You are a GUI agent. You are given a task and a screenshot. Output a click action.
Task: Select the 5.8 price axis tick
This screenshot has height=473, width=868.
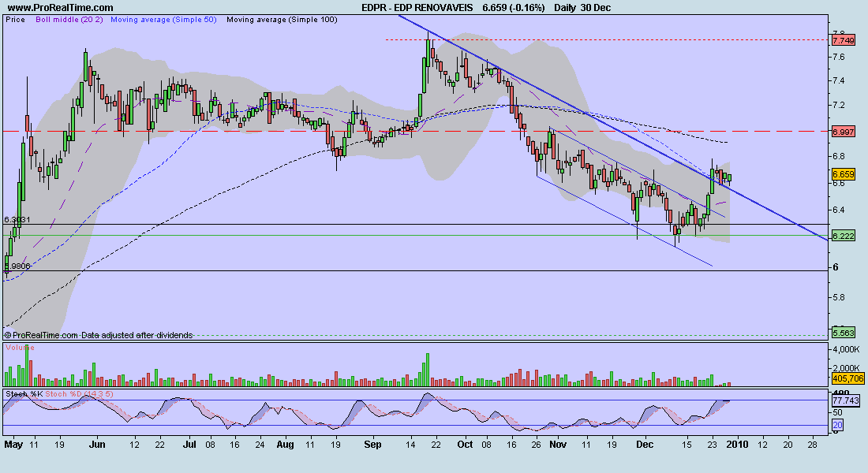point(838,298)
